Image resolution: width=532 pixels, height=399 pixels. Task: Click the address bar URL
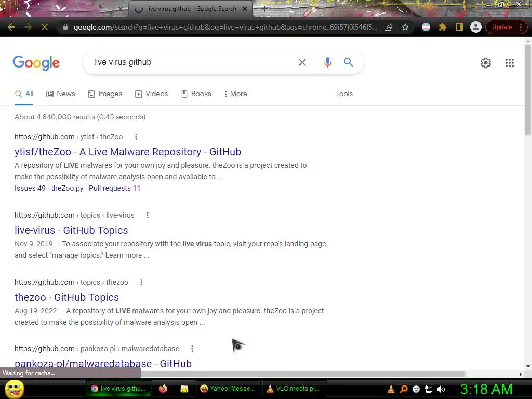tap(225, 27)
